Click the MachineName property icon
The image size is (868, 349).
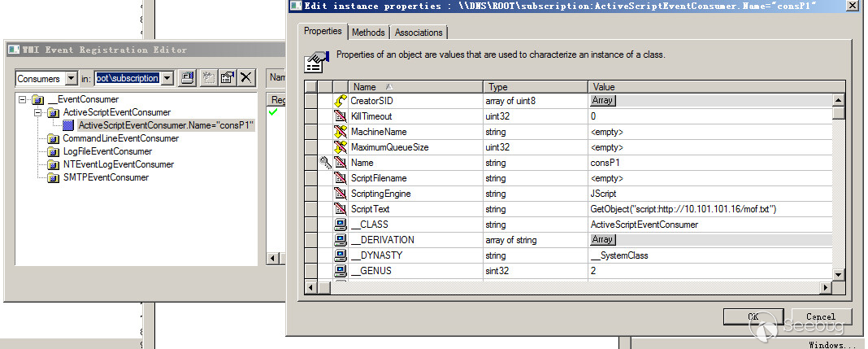point(341,132)
